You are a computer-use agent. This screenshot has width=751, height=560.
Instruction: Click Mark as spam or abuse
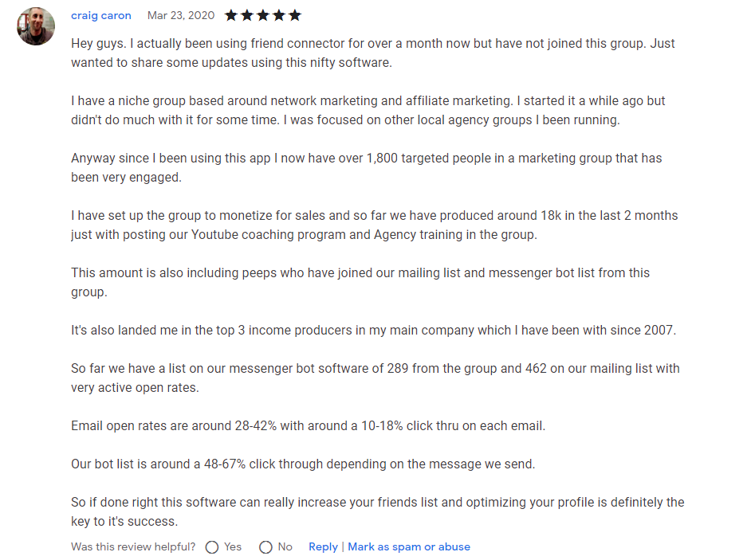tap(409, 547)
